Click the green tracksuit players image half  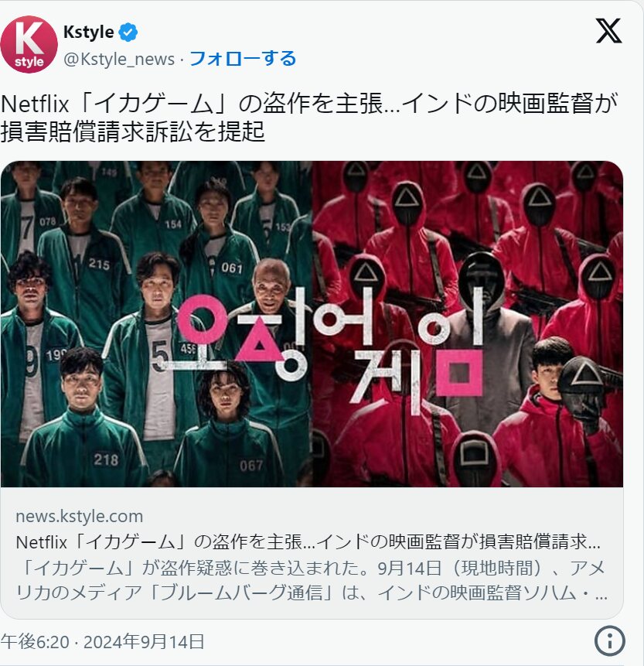pyautogui.click(x=156, y=324)
